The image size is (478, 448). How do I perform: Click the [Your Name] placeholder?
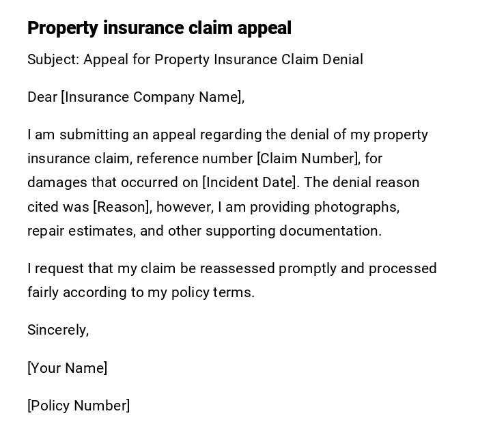(x=67, y=368)
